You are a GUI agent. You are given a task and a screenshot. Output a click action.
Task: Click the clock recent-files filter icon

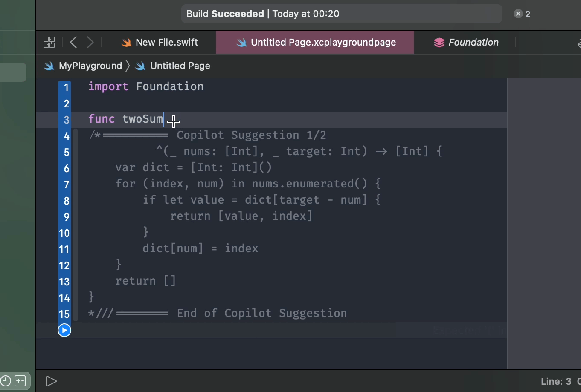pyautogui.click(x=6, y=381)
